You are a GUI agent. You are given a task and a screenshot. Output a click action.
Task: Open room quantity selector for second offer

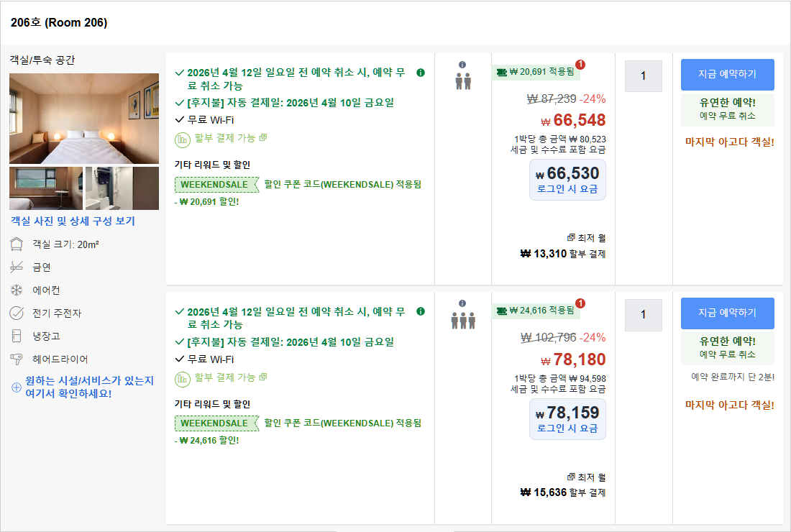point(643,315)
